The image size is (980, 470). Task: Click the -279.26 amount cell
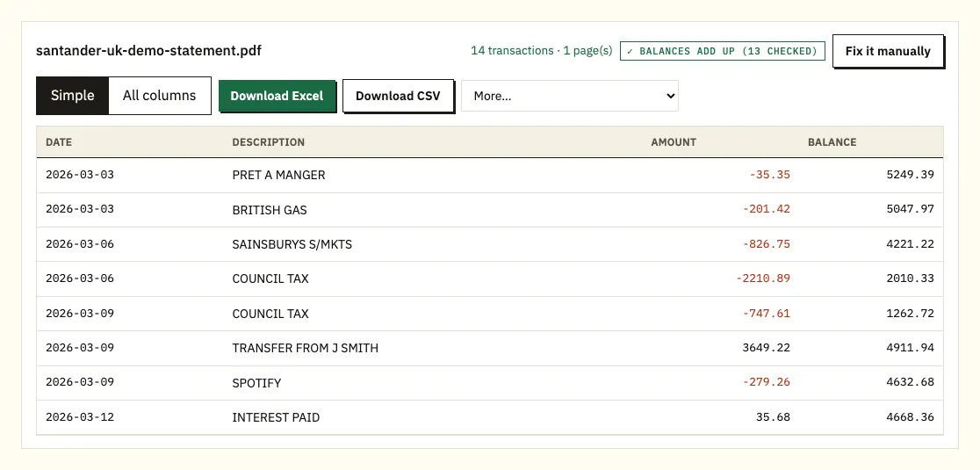pyautogui.click(x=767, y=382)
